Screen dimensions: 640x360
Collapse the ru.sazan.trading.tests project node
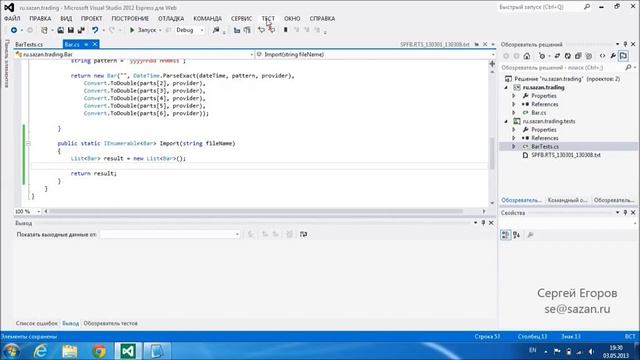click(x=506, y=122)
